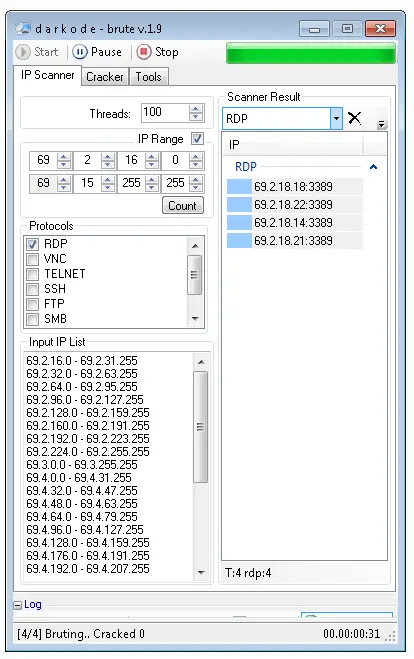This screenshot has width=414, height=659.
Task: Click the blue icon beside 69.2.18.14:3389
Action: (239, 223)
